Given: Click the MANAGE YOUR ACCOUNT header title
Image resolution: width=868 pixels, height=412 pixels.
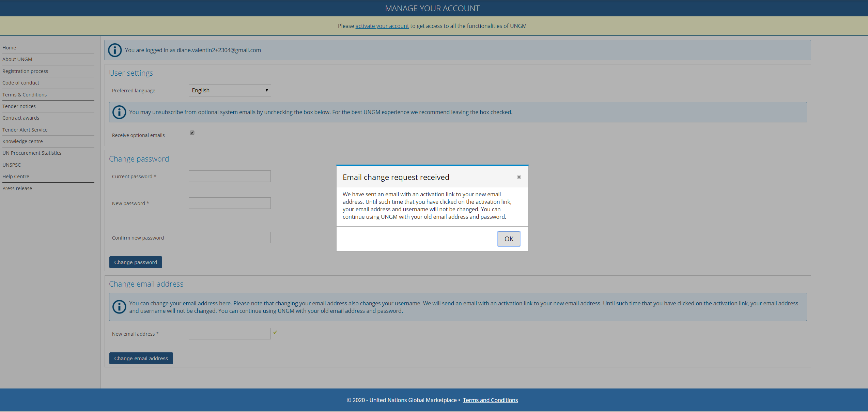Looking at the screenshot, I should (432, 9).
